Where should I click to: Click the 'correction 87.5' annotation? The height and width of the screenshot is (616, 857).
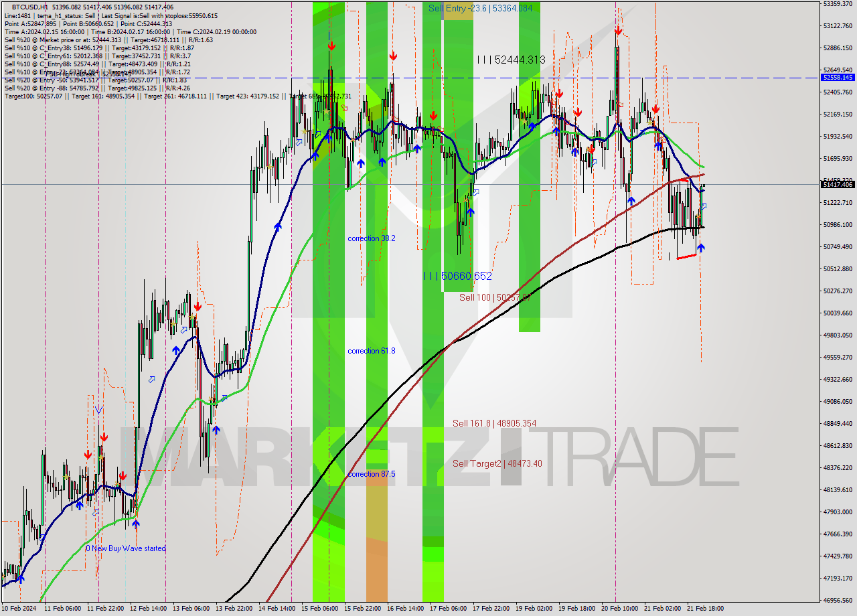[x=372, y=474]
